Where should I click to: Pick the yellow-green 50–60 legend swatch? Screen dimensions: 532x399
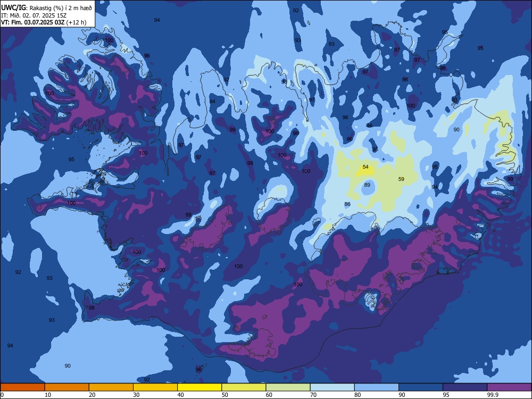tap(244, 387)
